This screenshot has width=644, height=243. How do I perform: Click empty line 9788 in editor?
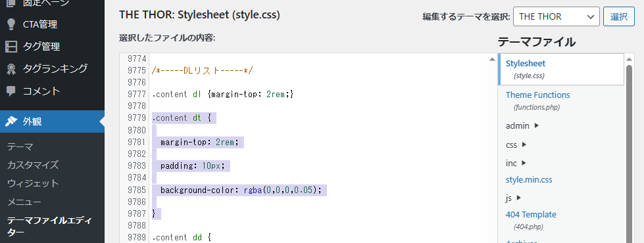318,225
